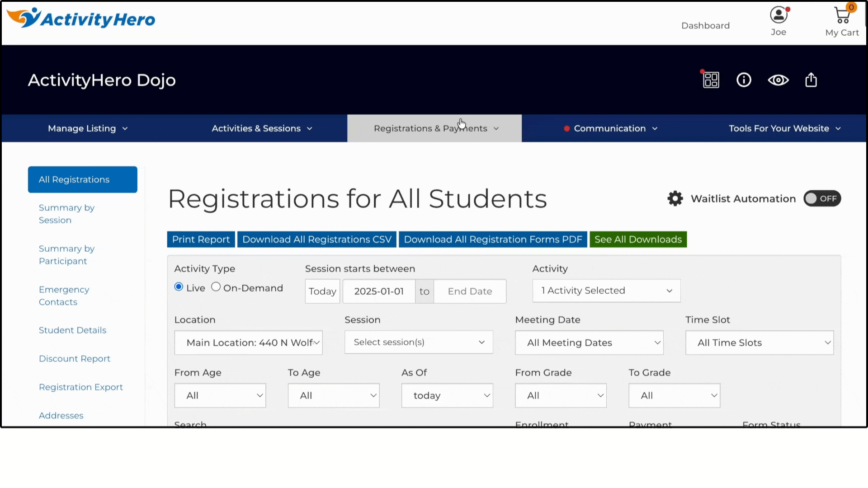This screenshot has height=488, width=868.
Task: Open the As Of today dropdown
Action: 447,395
